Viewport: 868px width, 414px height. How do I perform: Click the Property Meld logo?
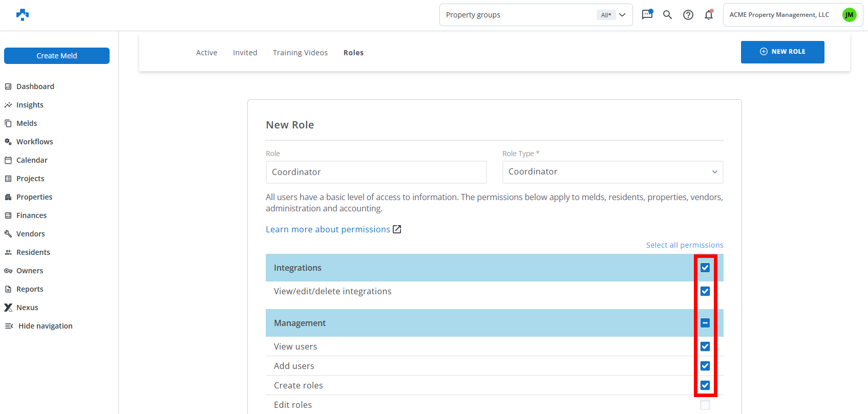pyautogui.click(x=23, y=15)
